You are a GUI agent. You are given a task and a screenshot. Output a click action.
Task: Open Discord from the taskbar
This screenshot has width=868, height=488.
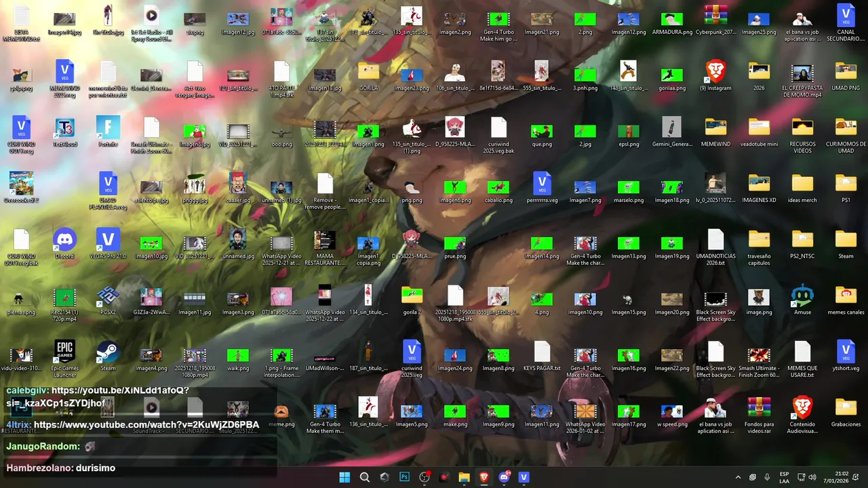pos(504,477)
